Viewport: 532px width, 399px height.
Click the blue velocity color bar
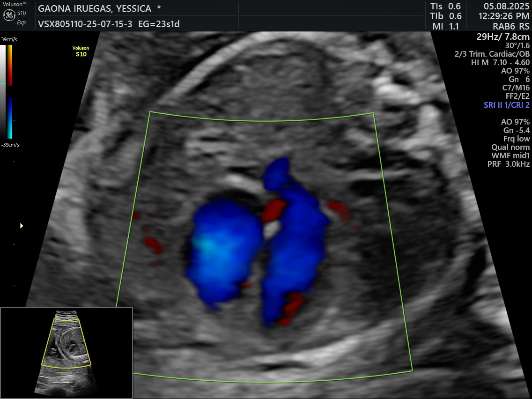(10, 118)
